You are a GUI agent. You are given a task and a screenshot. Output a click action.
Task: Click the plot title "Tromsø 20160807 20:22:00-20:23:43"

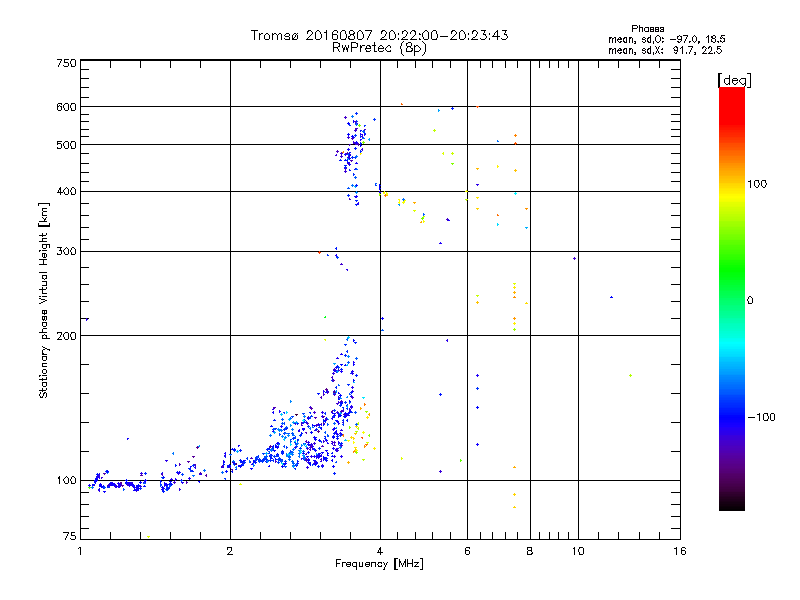click(379, 35)
